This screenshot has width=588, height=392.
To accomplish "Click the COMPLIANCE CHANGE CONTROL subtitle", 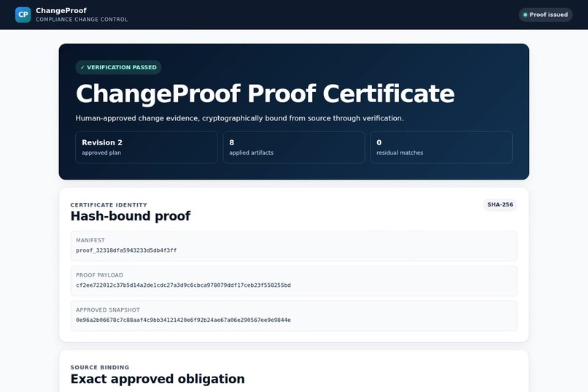I will point(82,20).
